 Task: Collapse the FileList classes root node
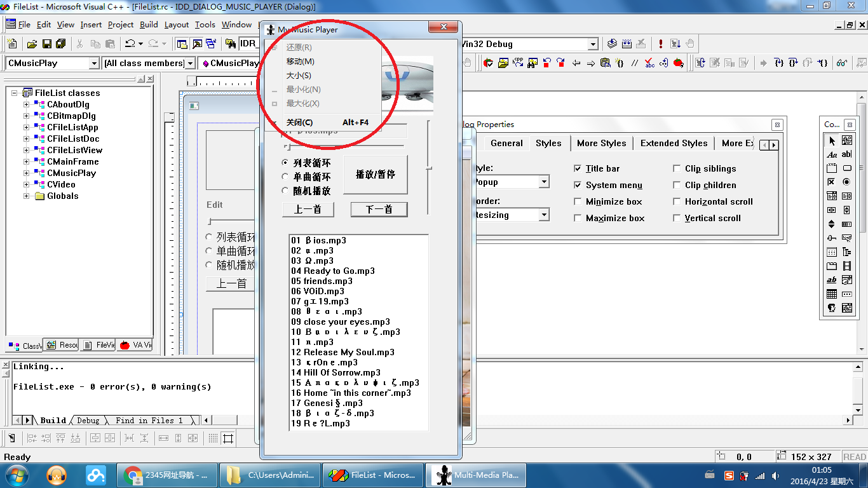pyautogui.click(x=15, y=93)
